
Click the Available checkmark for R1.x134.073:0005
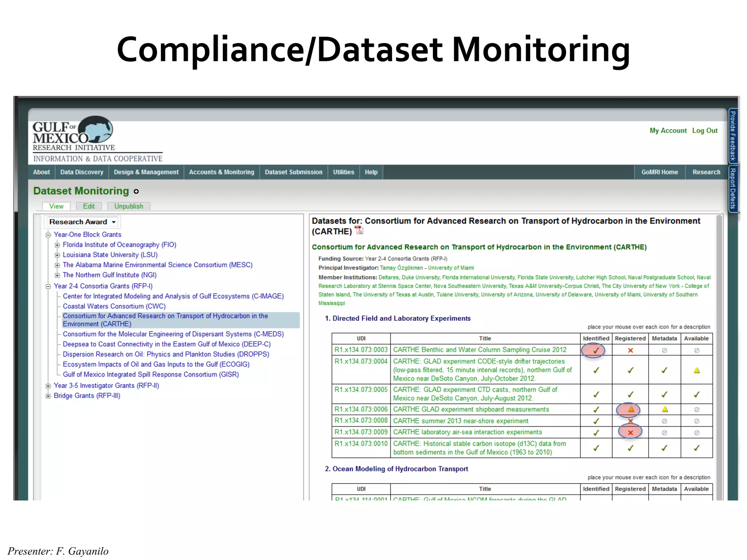[x=697, y=394]
